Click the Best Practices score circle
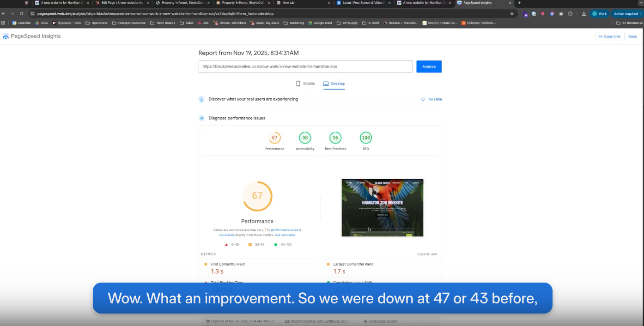Viewport: 644px width, 326px height. click(335, 138)
